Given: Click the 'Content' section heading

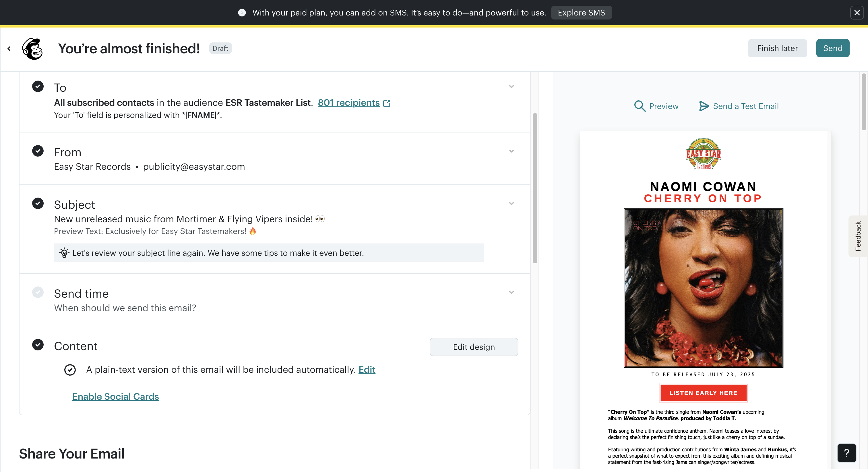Looking at the screenshot, I should [75, 346].
